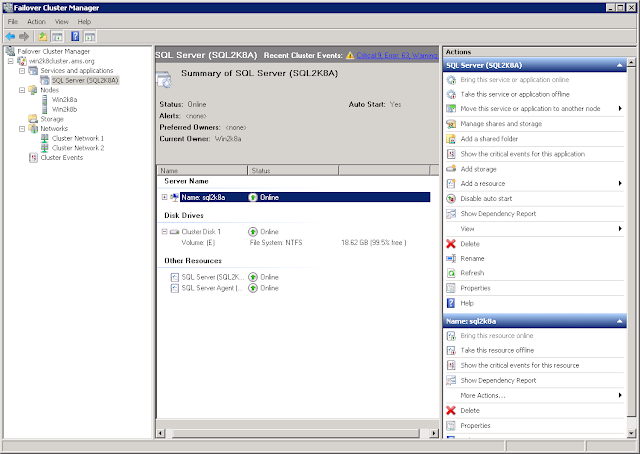This screenshot has width=640, height=454.
Task: Click the Actions pane scroll up arrow
Action: click(631, 62)
